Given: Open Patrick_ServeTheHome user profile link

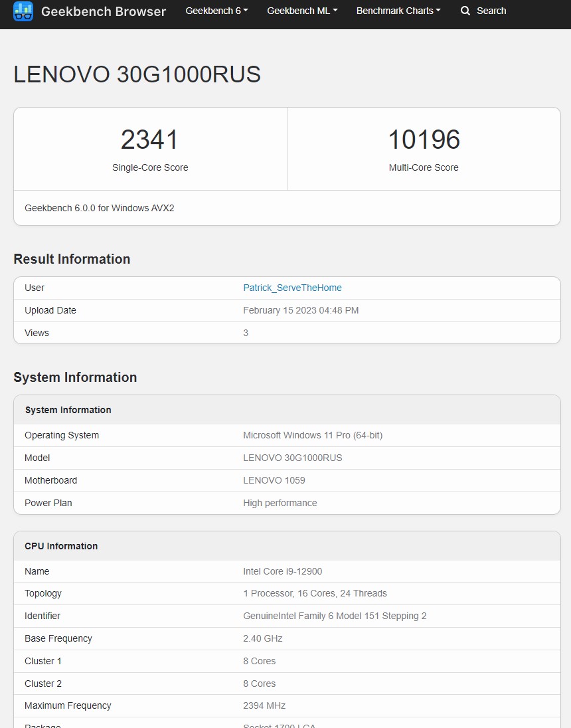Looking at the screenshot, I should coord(292,288).
